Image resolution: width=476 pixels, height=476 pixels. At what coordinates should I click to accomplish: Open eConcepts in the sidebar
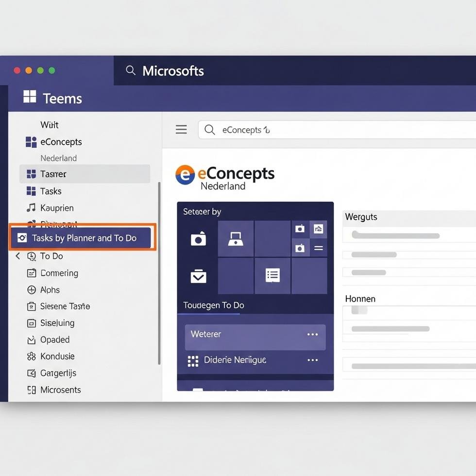(x=61, y=142)
